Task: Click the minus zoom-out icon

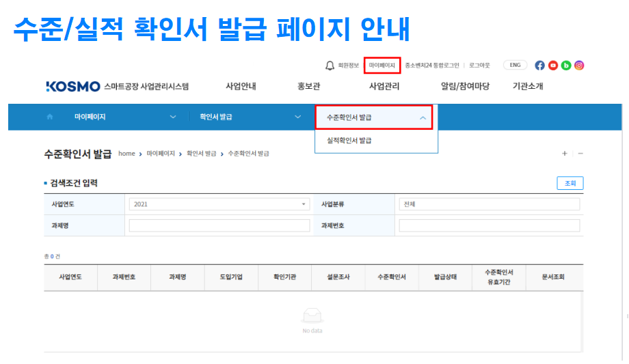Action: [x=580, y=154]
